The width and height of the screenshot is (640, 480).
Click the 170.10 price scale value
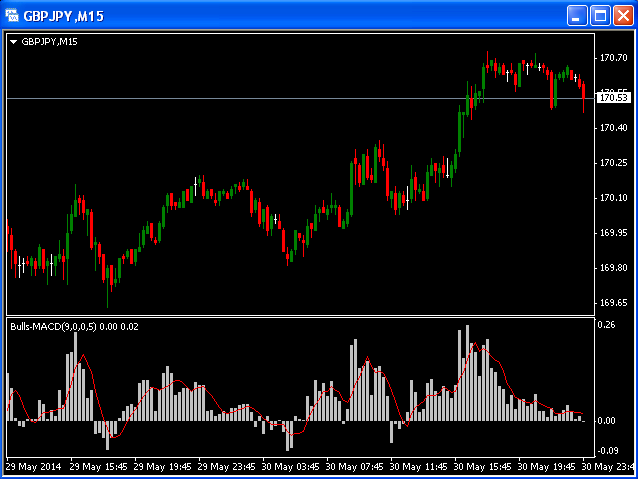613,198
